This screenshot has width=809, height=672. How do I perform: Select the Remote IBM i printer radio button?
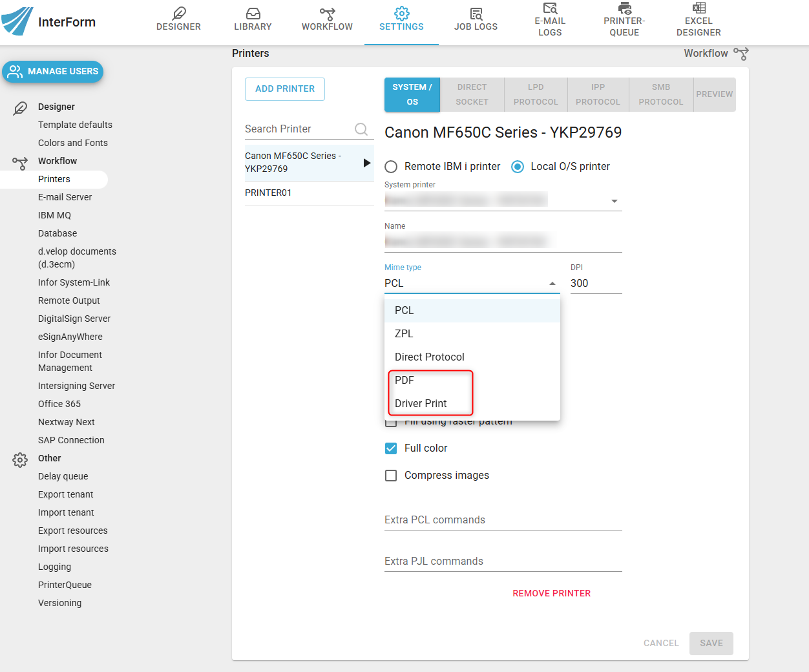click(391, 167)
